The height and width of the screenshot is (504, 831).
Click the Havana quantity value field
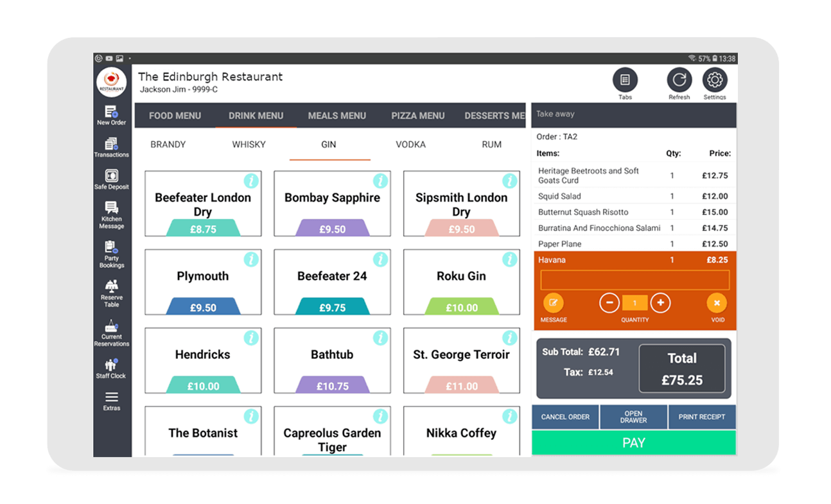pyautogui.click(x=635, y=303)
